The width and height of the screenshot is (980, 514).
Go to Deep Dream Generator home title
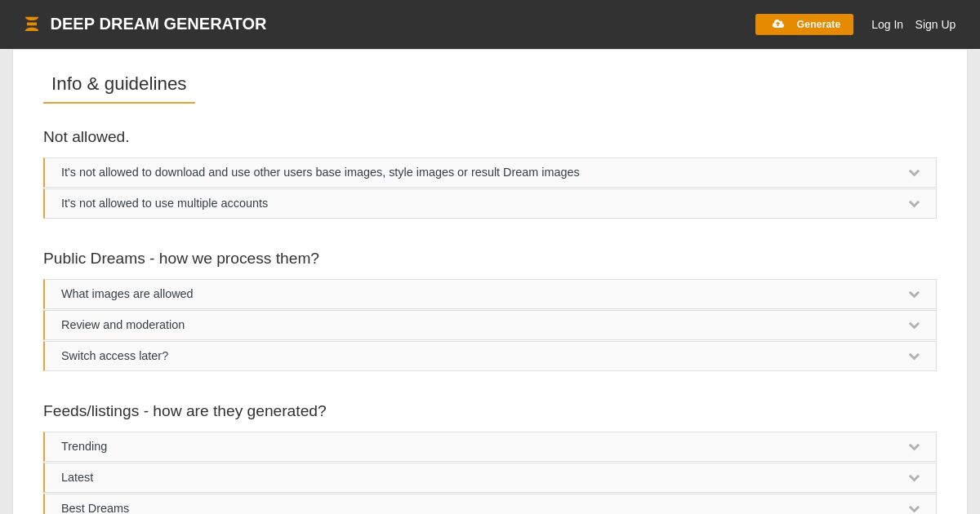[x=158, y=24]
